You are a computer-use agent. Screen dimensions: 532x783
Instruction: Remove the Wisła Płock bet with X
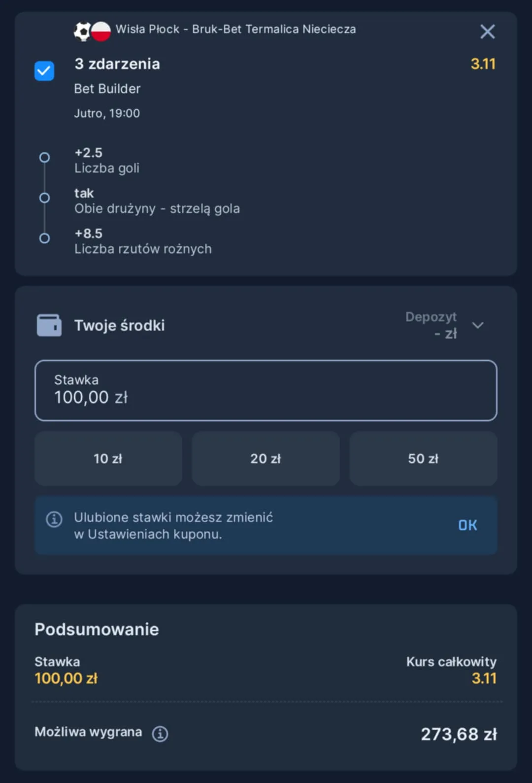(x=487, y=32)
